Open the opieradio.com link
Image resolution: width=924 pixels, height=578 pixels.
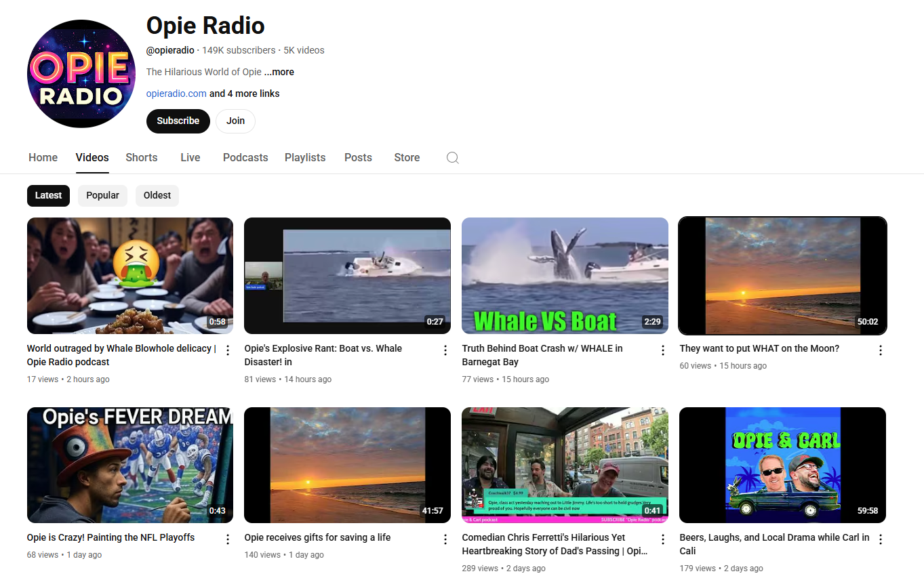(x=176, y=94)
